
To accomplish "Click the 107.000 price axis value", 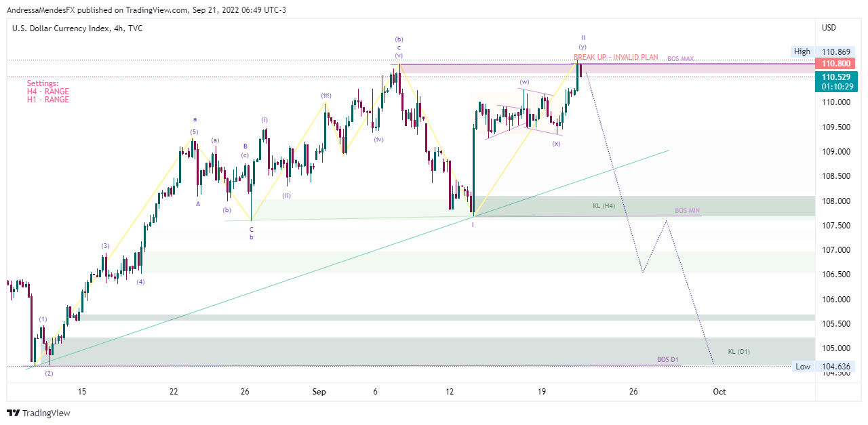I will [836, 250].
